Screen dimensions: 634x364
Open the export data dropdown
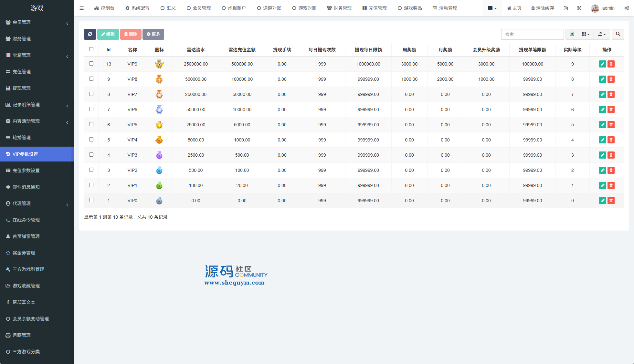pyautogui.click(x=601, y=34)
